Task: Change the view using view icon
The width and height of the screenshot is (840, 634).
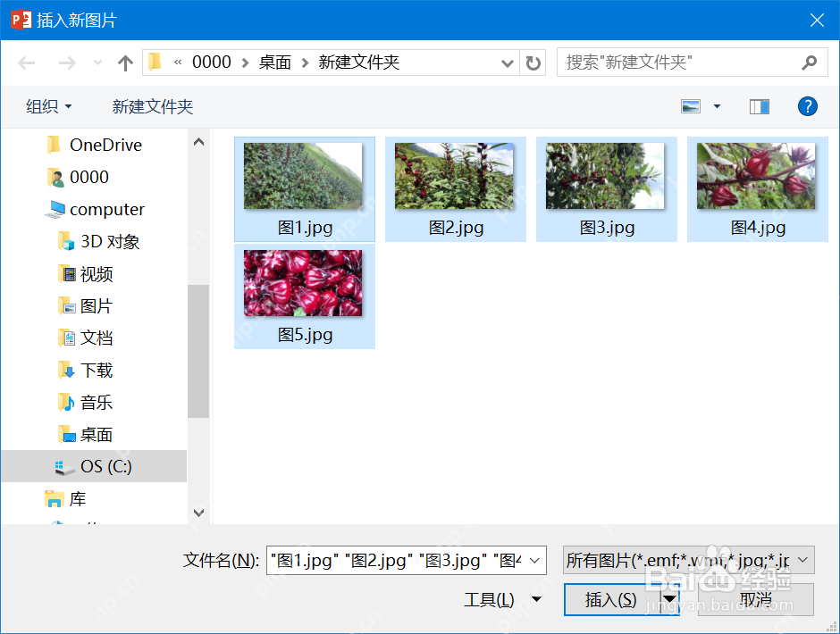Action: coord(691,106)
